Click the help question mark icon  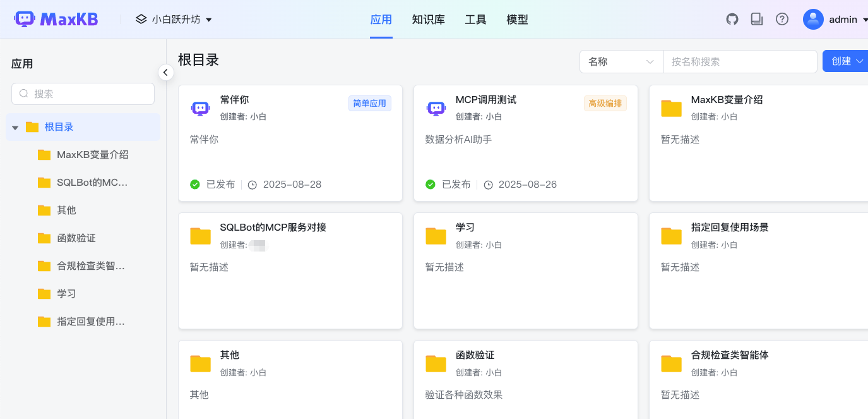[x=782, y=19]
